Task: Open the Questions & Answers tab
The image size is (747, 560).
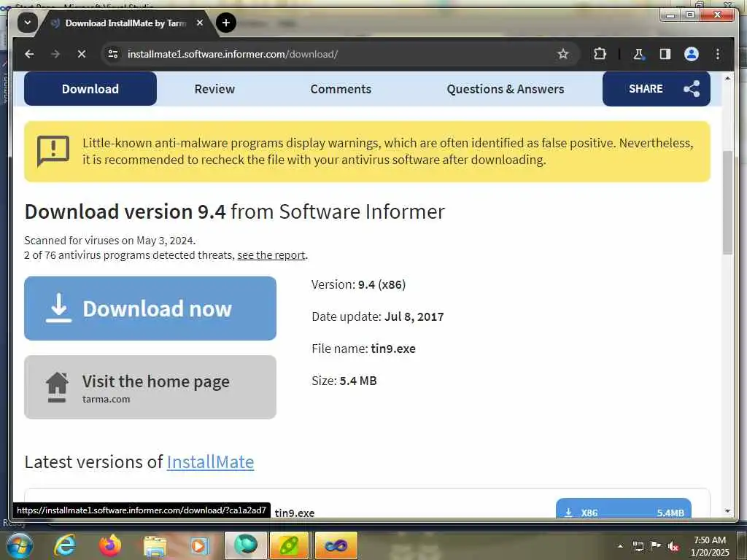Action: click(505, 88)
